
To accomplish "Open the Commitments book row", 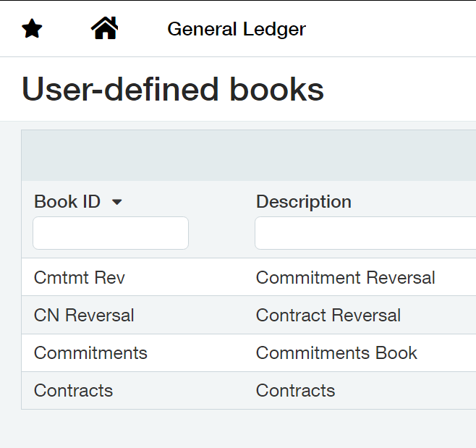I will (249, 352).
